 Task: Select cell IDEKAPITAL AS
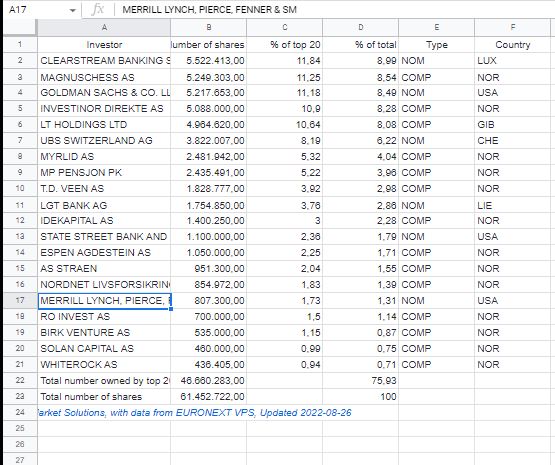pyautogui.click(x=104, y=220)
